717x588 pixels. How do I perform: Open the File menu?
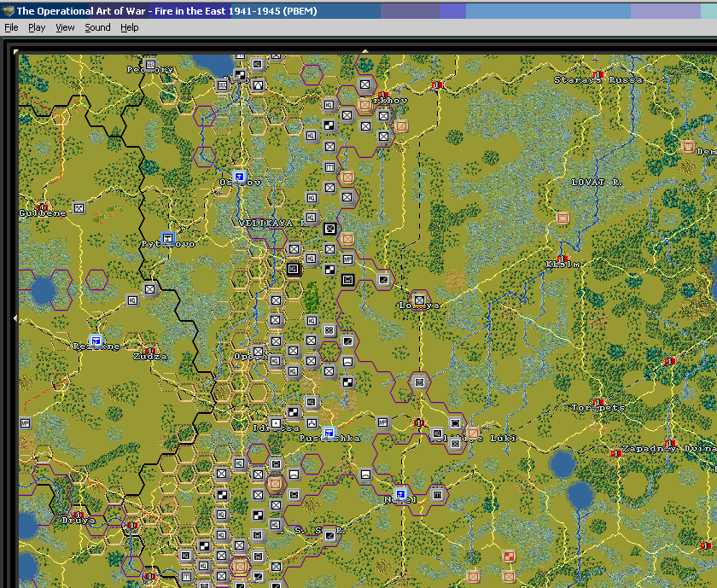[11, 27]
